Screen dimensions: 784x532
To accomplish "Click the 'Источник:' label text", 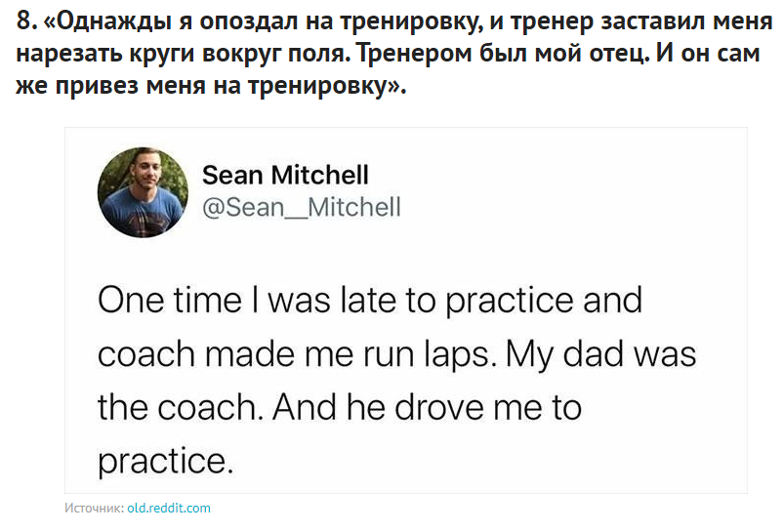I will 94,508.
